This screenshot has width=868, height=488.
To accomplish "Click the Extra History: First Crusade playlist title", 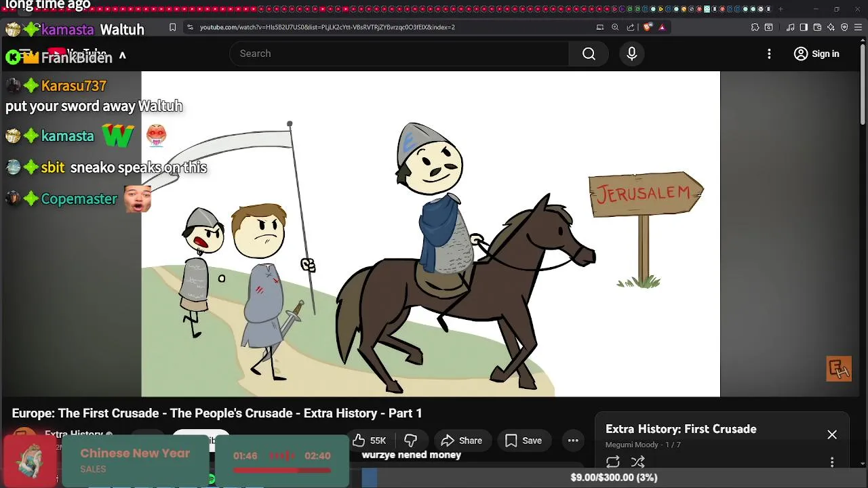I will 681,429.
